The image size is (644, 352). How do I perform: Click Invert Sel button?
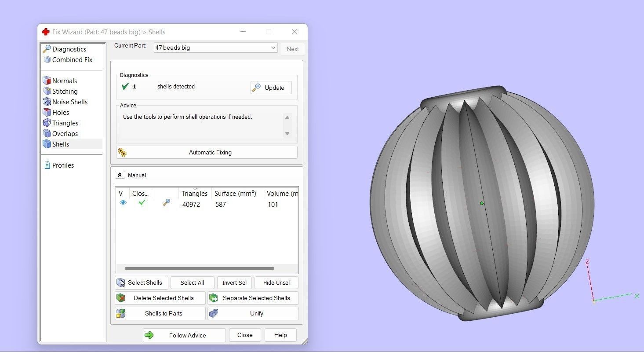click(x=234, y=282)
